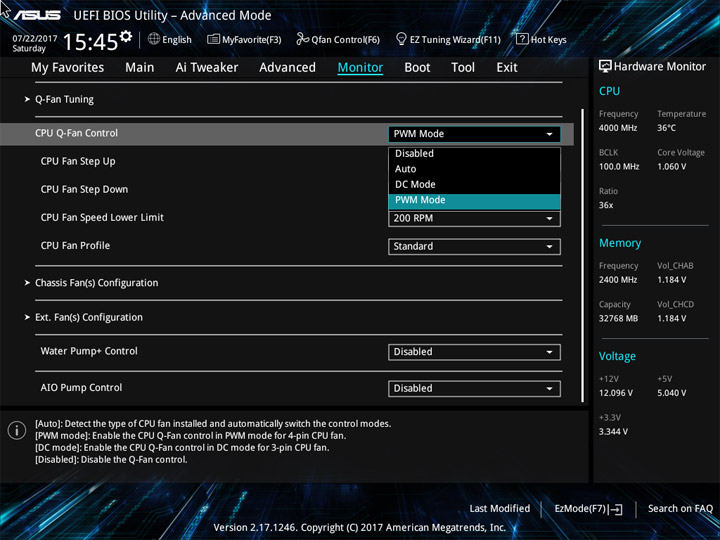
Task: Click the +3.3V reading 3.344 V
Action: pyautogui.click(x=613, y=432)
